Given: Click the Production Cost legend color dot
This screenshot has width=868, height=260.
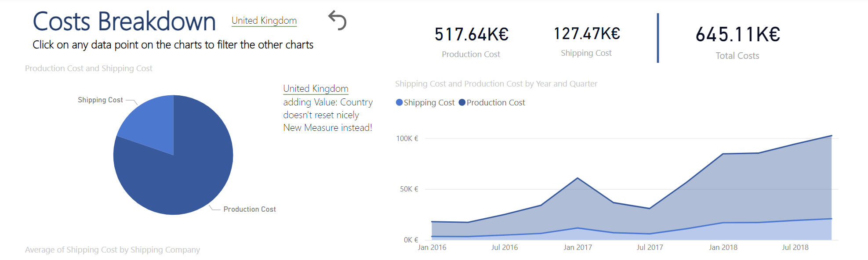Looking at the screenshot, I should point(462,102).
